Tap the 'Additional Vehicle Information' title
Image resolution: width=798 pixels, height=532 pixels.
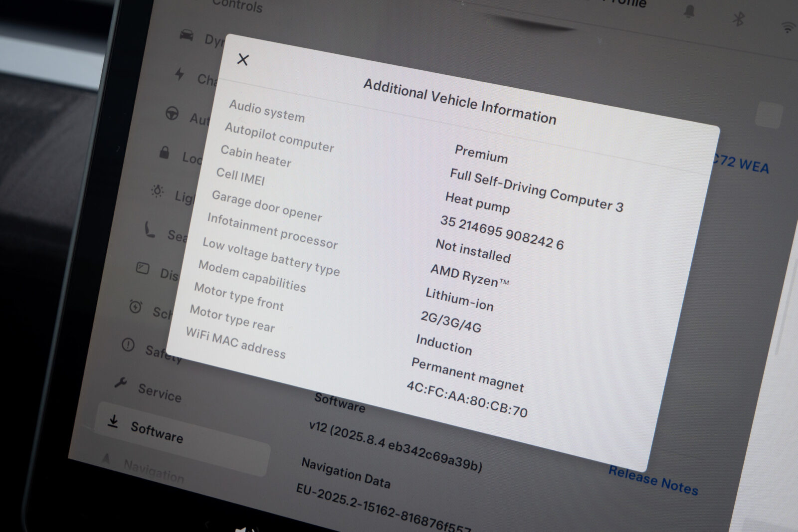460,102
